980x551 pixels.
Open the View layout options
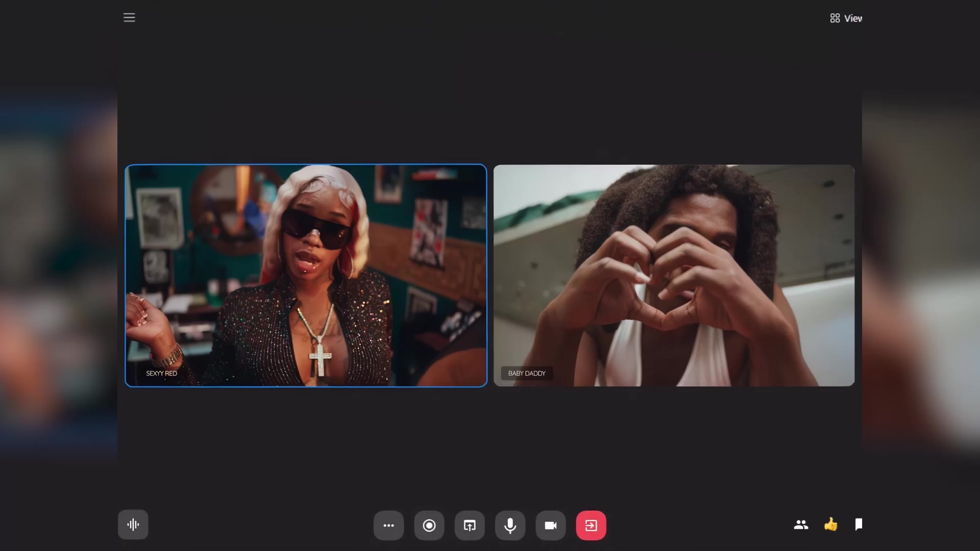tap(846, 18)
